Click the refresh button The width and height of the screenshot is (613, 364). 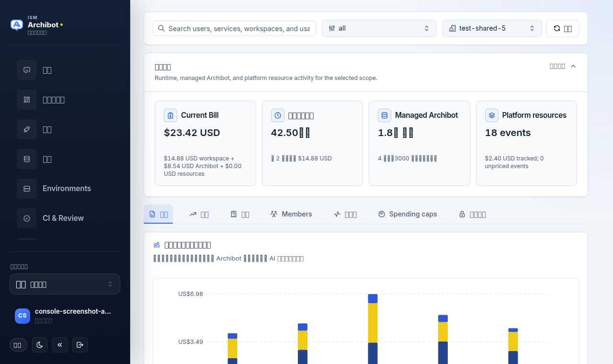[562, 28]
